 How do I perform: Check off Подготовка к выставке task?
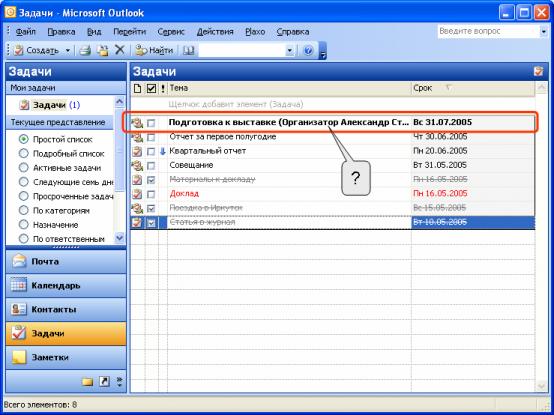click(x=151, y=123)
